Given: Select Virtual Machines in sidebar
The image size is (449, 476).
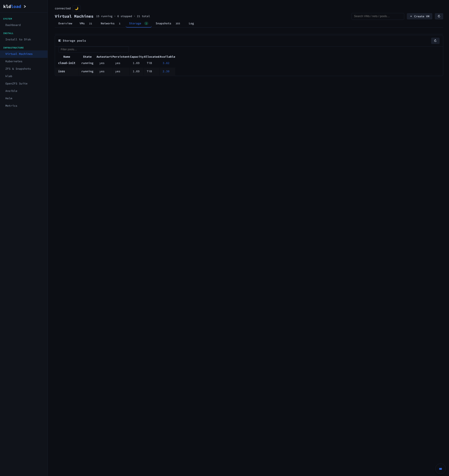Looking at the screenshot, I should pyautogui.click(x=24, y=54).
